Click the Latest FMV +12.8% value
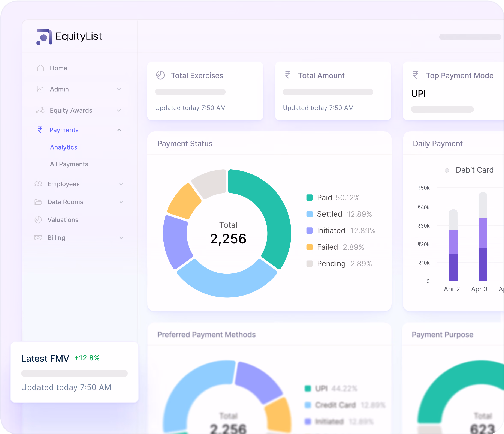This screenshot has width=504, height=434. click(87, 358)
